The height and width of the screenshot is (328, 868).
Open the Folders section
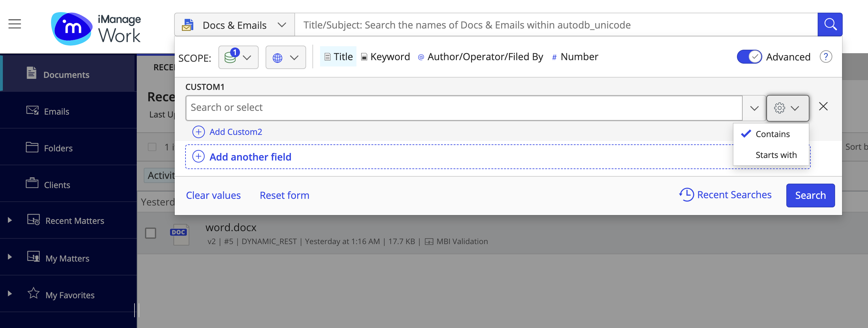click(58, 148)
